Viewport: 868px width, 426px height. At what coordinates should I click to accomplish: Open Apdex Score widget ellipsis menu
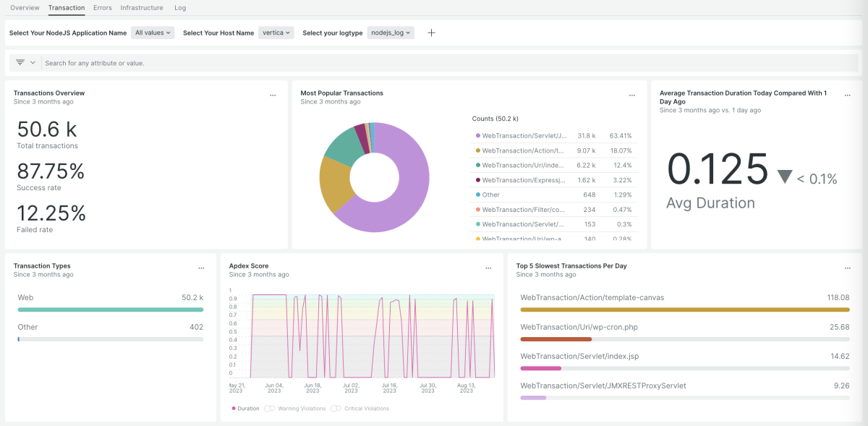[x=488, y=268]
